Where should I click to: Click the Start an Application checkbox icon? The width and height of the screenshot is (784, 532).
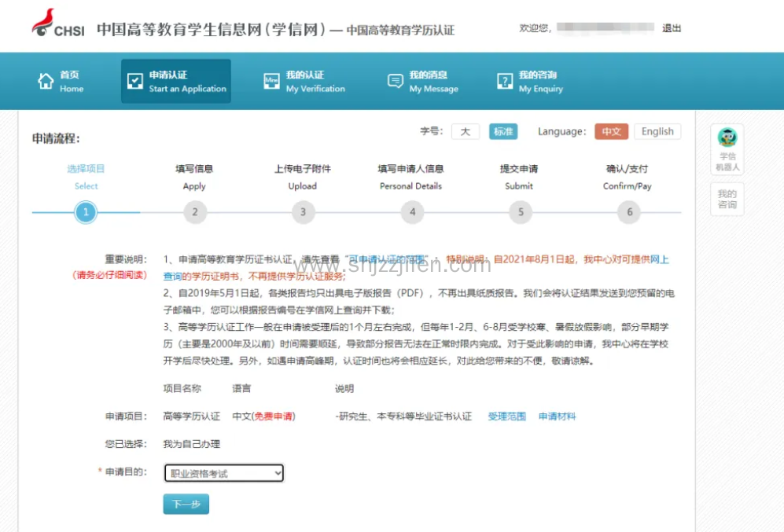click(x=135, y=82)
